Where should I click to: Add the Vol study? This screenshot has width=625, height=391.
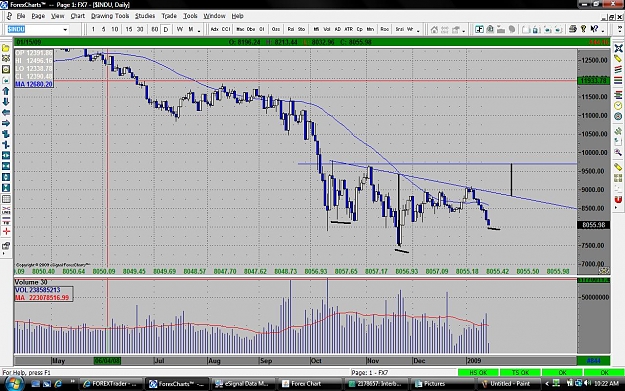coord(327,29)
